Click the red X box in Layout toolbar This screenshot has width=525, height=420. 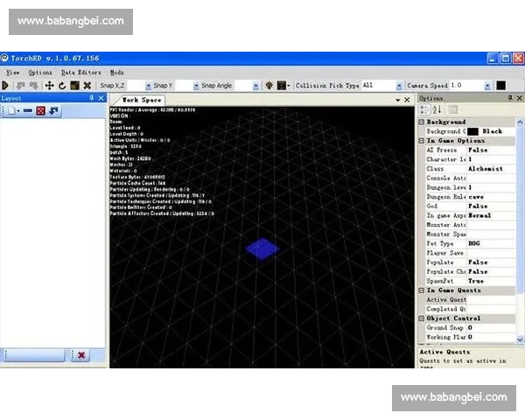point(40,111)
